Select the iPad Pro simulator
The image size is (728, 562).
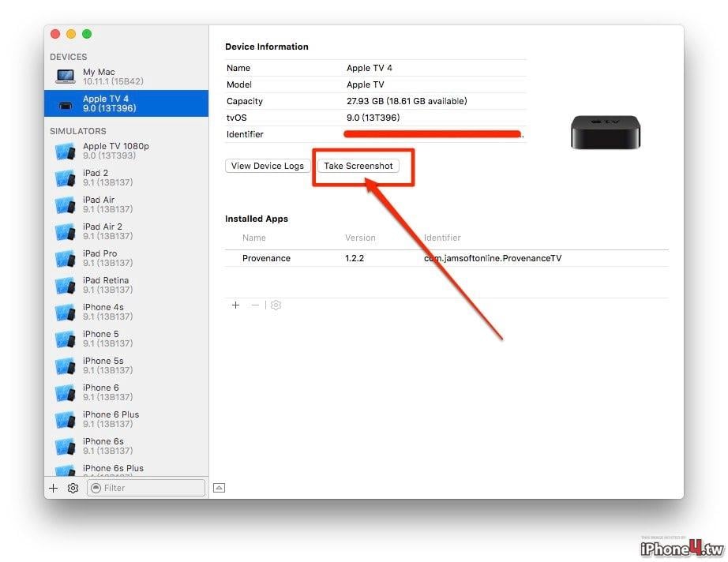click(x=126, y=258)
